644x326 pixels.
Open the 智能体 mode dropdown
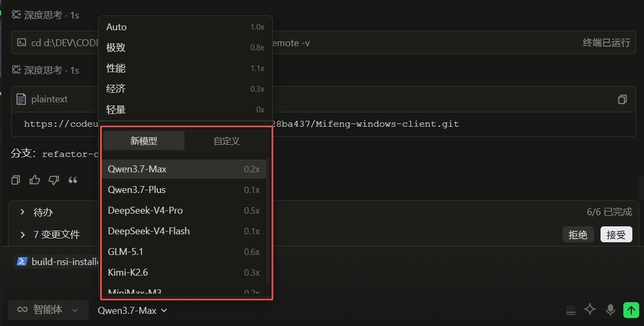coord(48,310)
